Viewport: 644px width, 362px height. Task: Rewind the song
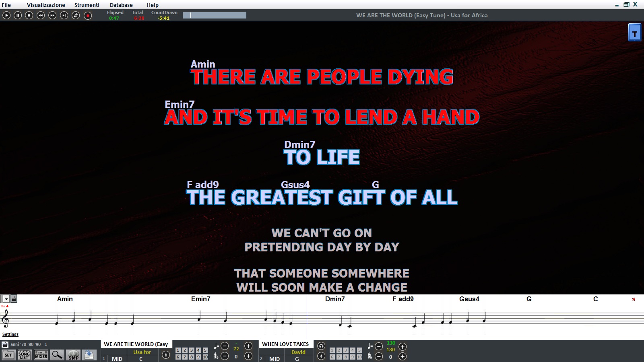[41, 15]
